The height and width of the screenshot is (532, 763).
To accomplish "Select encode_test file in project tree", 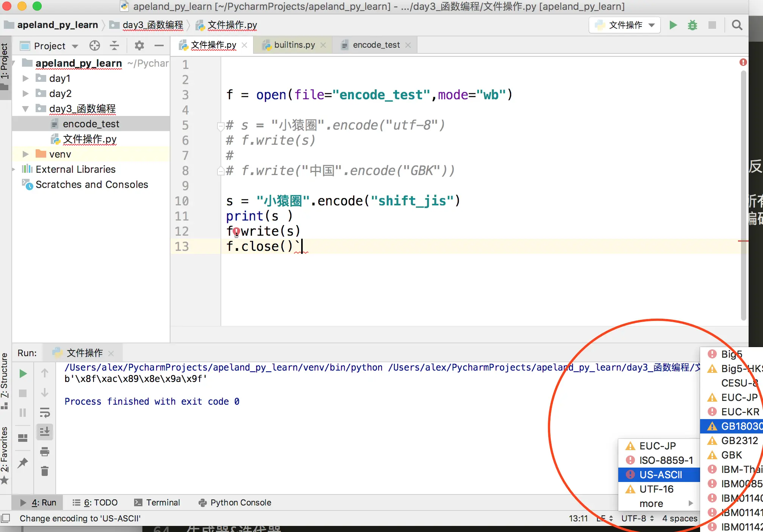I will (x=91, y=124).
